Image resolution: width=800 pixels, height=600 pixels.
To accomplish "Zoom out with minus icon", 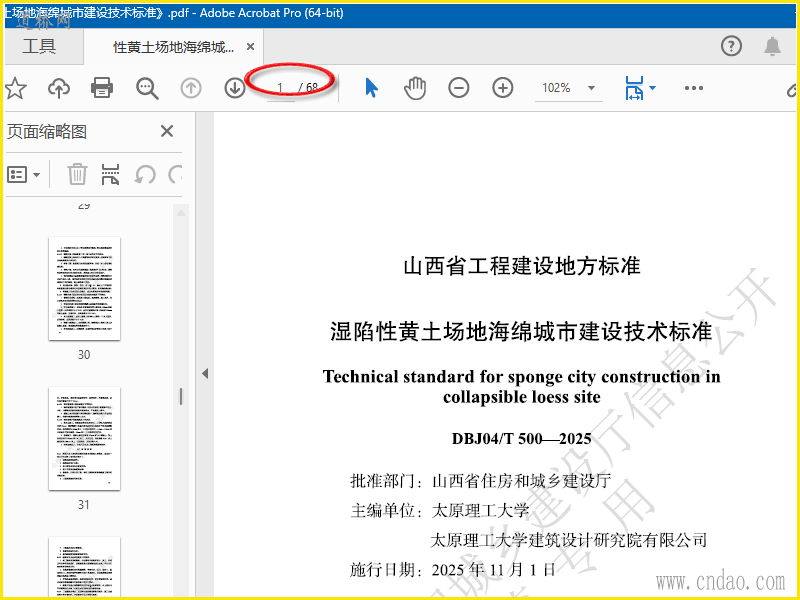I will coord(459,88).
